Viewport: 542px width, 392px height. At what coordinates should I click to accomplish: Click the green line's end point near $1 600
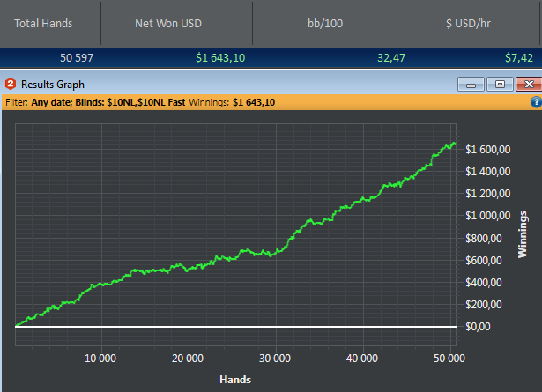(x=454, y=143)
